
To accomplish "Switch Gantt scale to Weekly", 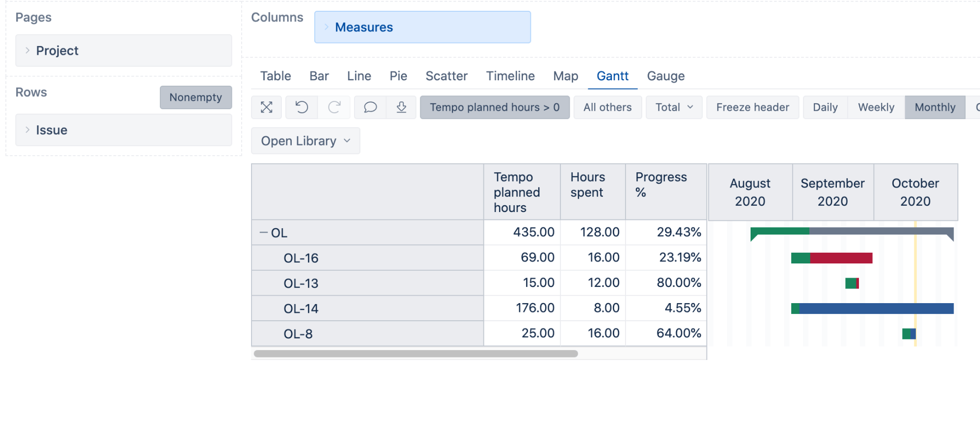I will pyautogui.click(x=876, y=107).
